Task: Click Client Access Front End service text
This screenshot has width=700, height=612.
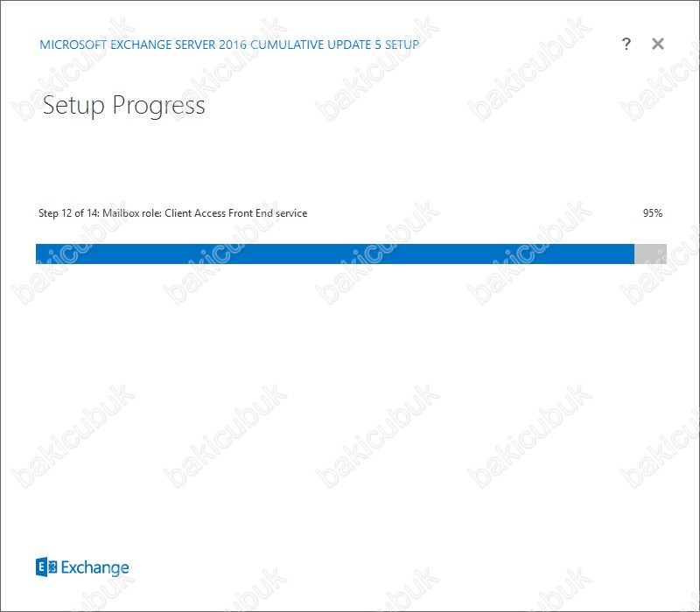Action: click(236, 213)
